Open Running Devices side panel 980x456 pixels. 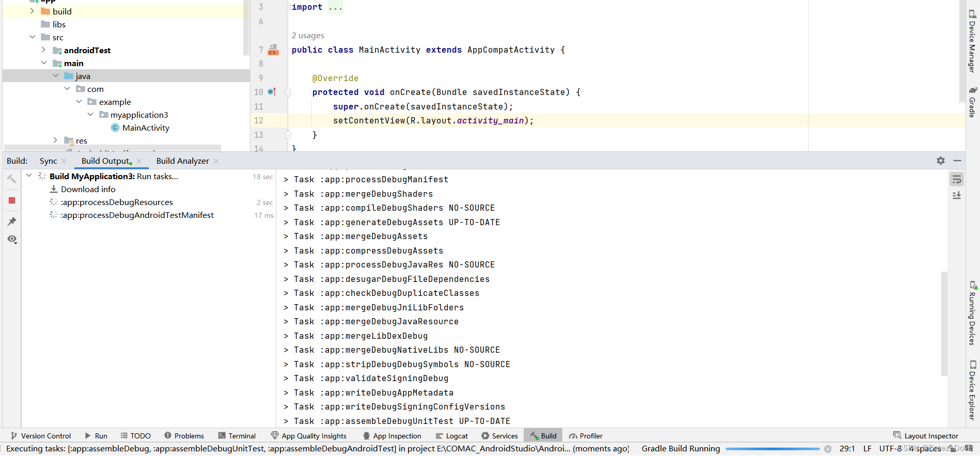point(972,313)
